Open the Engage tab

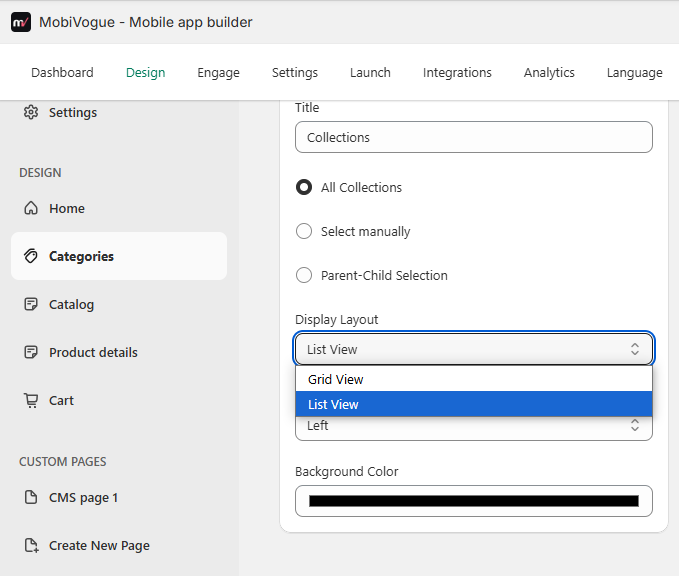[218, 72]
